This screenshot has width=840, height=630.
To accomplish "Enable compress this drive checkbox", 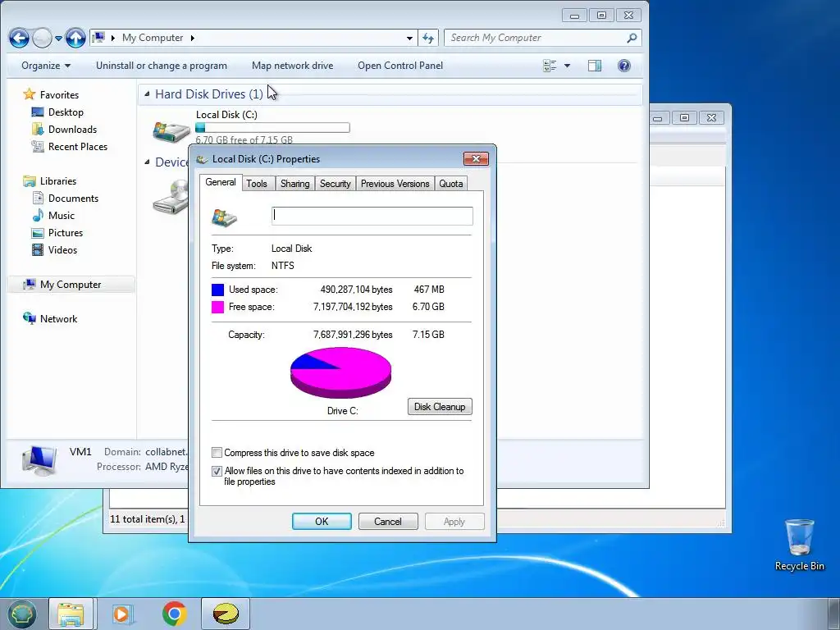I will pyautogui.click(x=217, y=453).
